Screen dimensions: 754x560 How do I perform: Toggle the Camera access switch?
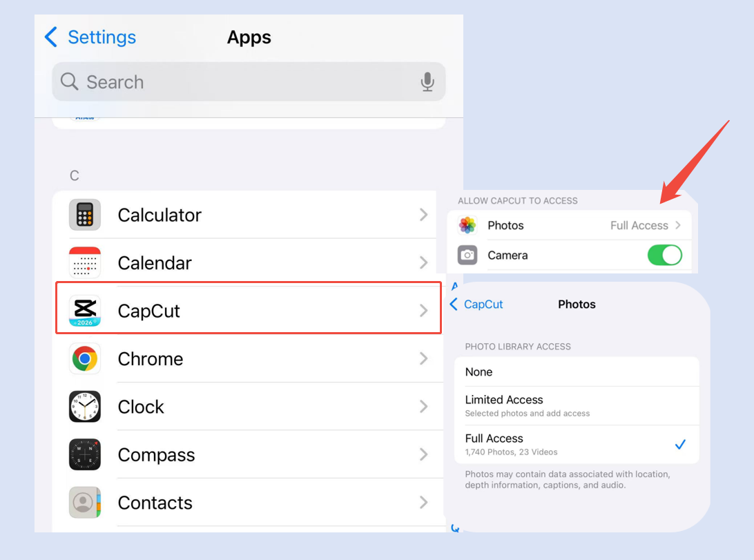[664, 255]
